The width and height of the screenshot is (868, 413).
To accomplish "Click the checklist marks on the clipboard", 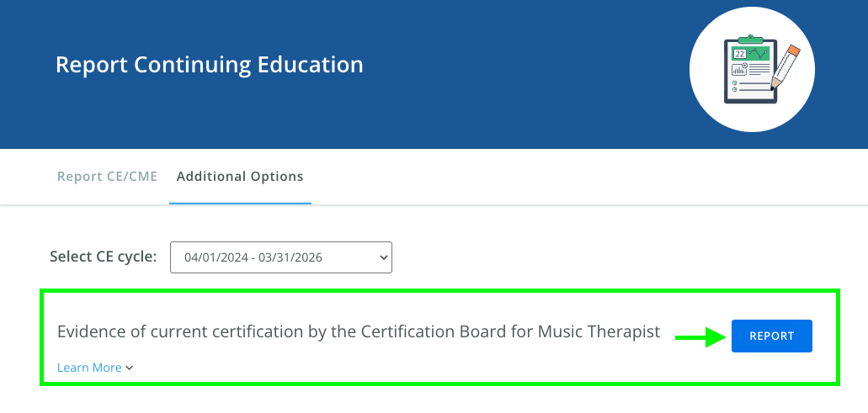I will [x=735, y=86].
